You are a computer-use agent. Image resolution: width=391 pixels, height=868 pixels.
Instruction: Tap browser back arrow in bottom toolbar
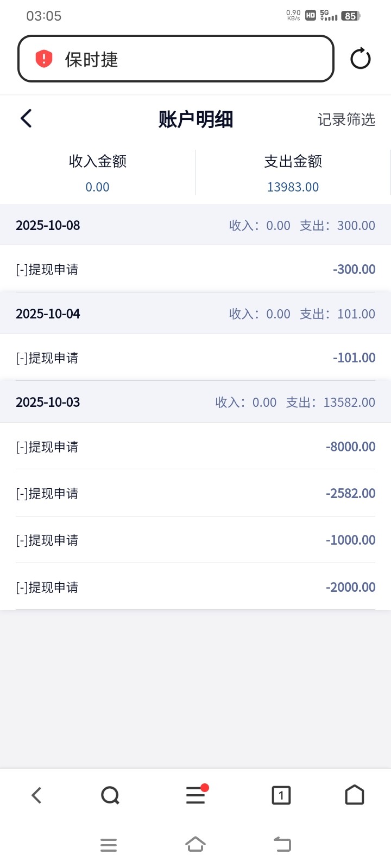(x=36, y=795)
